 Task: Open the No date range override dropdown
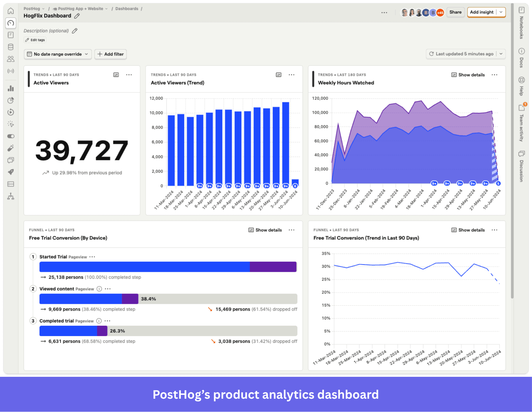pos(58,54)
